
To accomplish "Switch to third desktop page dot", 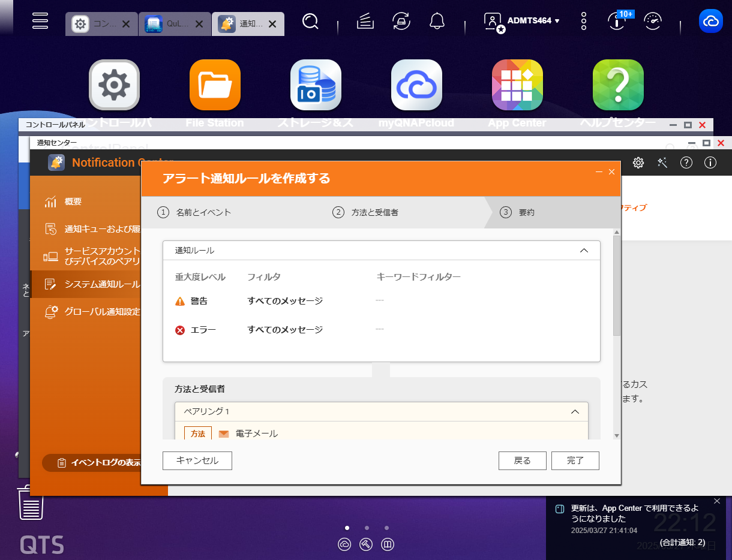I will tap(387, 528).
